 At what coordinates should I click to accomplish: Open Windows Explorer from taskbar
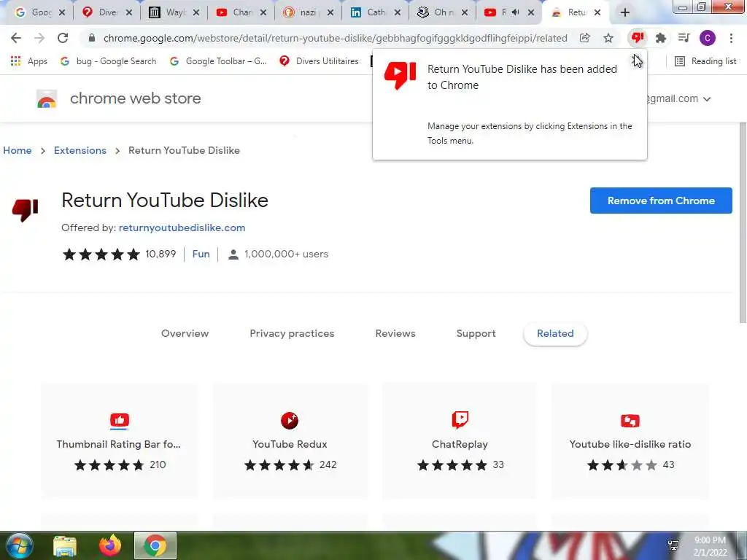(65, 545)
